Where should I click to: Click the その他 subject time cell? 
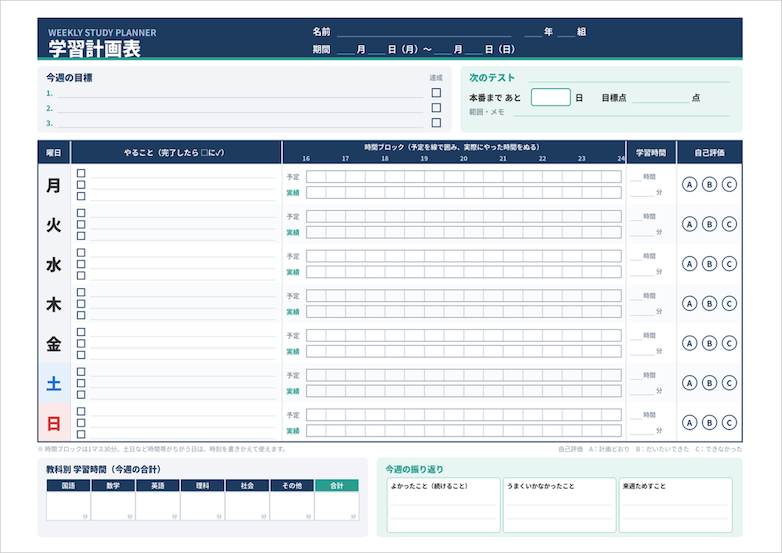pos(292,506)
